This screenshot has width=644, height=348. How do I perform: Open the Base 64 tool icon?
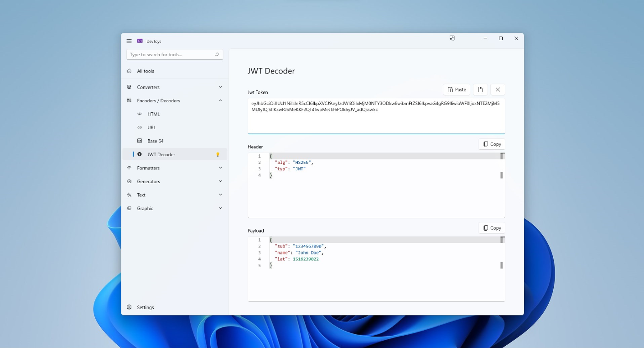click(x=140, y=141)
